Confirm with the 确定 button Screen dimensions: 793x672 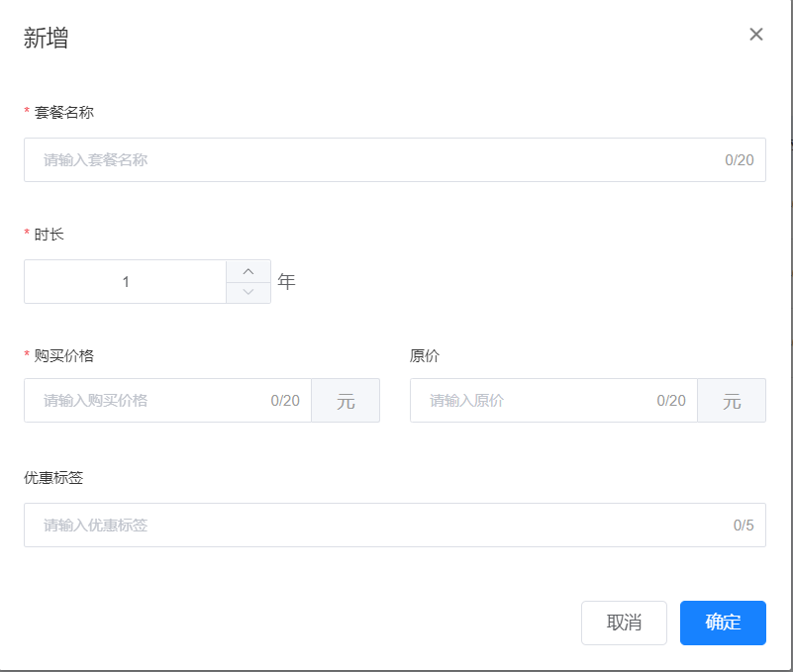click(723, 623)
